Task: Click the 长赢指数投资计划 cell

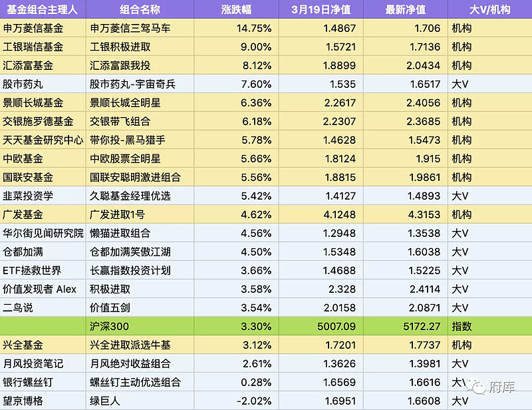Action: (x=140, y=271)
